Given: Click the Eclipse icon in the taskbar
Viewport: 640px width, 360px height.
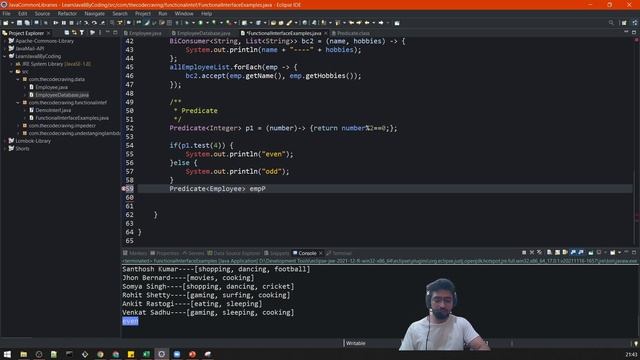Looking at the screenshot, I should [x=162, y=354].
